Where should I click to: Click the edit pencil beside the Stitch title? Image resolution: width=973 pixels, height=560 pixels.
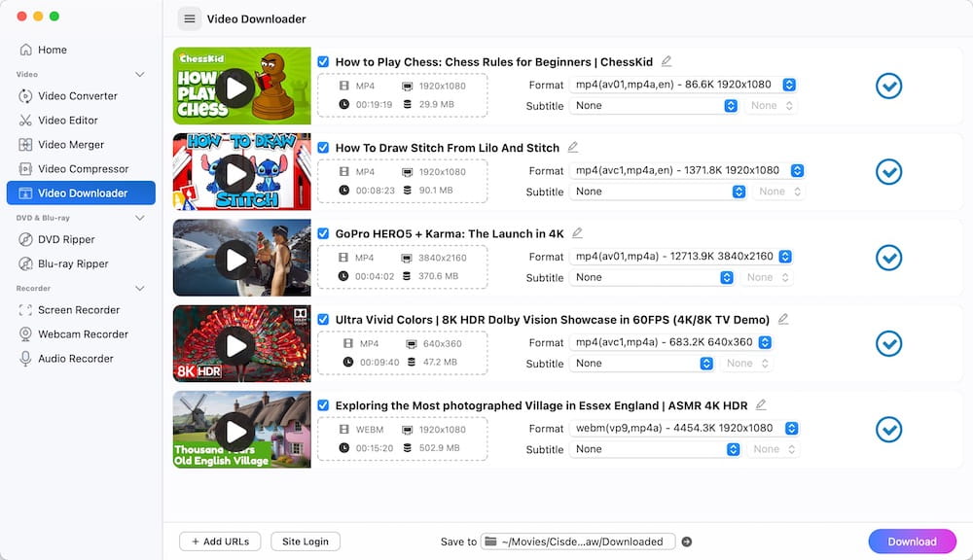tap(573, 147)
